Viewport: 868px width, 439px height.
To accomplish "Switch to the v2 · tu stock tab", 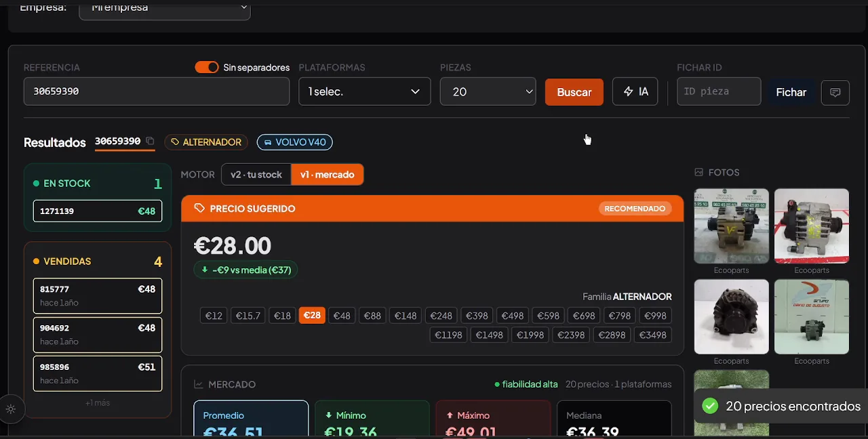I will pos(256,174).
